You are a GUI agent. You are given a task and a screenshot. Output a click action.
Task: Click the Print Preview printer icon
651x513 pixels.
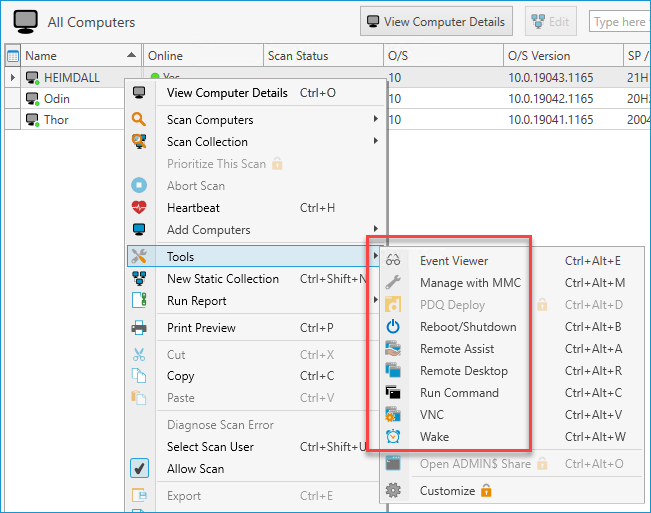tap(139, 327)
